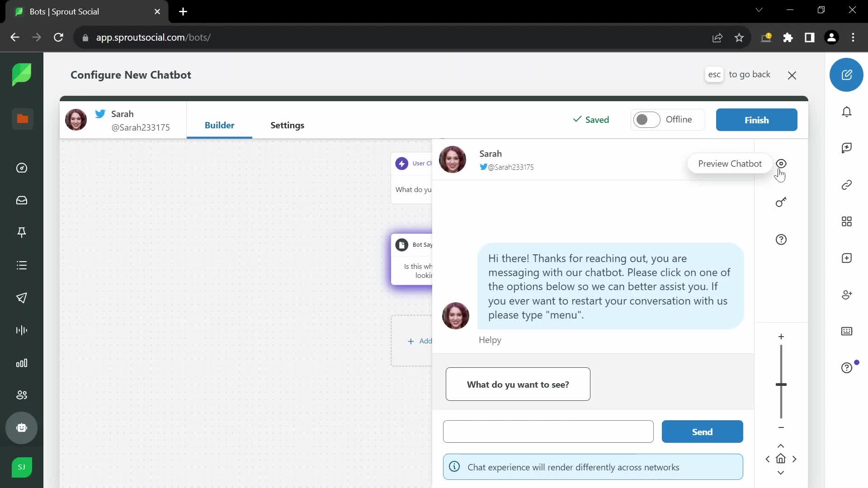Open the folder icon in left sidebar
Screen dimensions: 868x488
pos(22,119)
